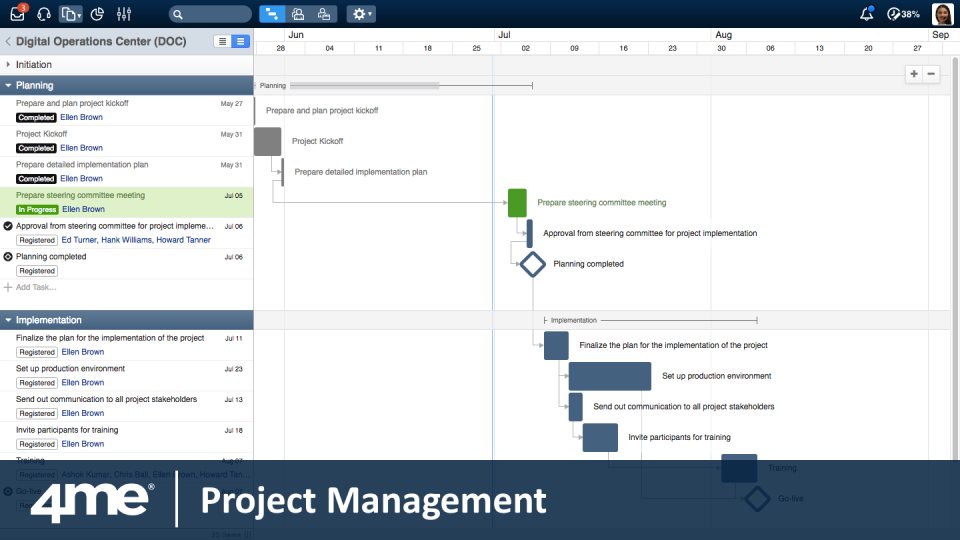Open Howard Tanner assignee link

(183, 240)
